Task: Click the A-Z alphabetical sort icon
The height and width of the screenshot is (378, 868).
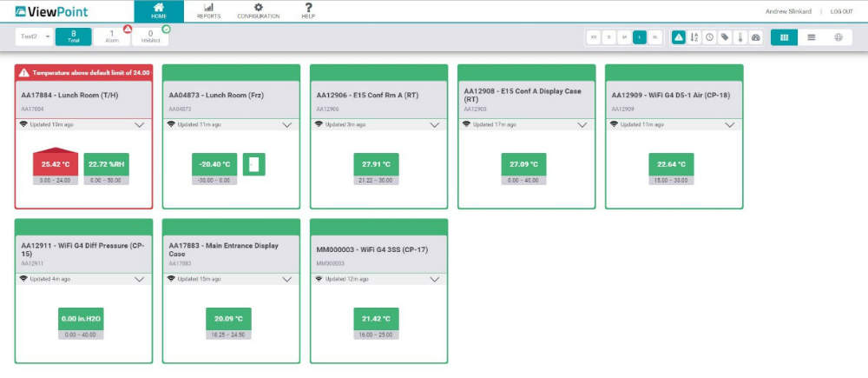Action: click(694, 37)
